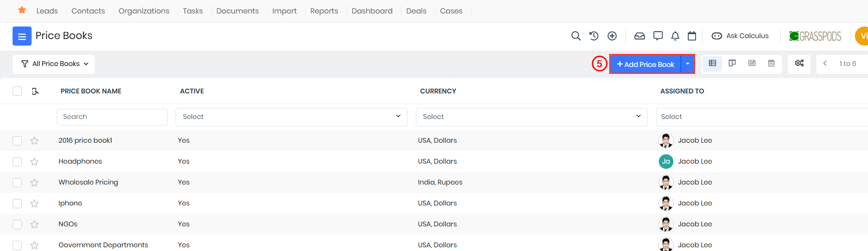Click the Add Price Book button
Image resolution: width=868 pixels, height=251 pixels.
coord(645,64)
